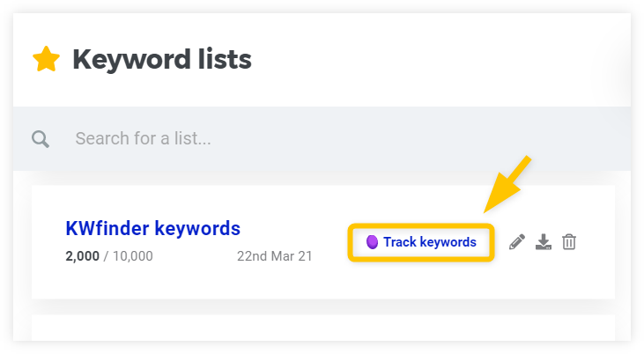The image size is (644, 354).
Task: Click the purple dot beside Track keywords
Action: 372,242
